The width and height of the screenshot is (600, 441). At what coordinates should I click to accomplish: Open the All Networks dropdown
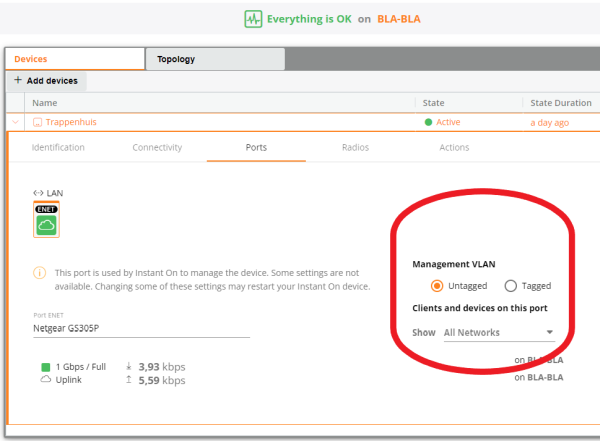500,332
